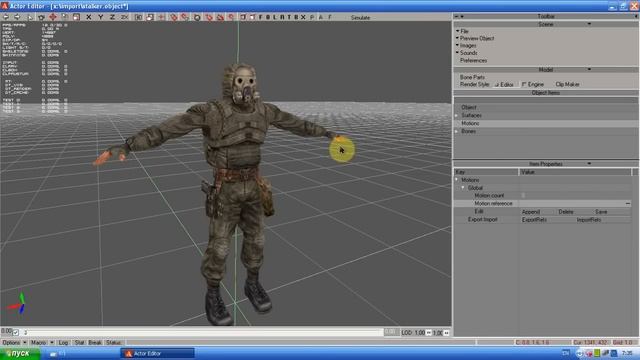Toggle the timeline checkbox at bottom left
This screenshot has width=640, height=360.
tap(16, 332)
